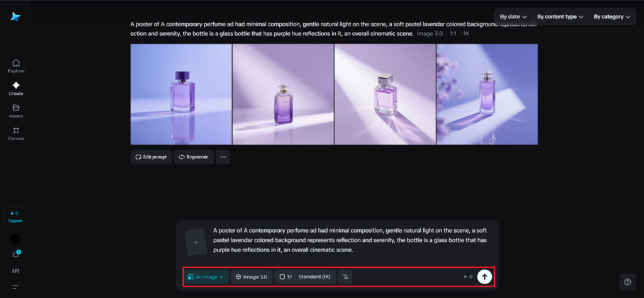644x298 pixels.
Task: Choose the Image 3.0 model selector
Action: click(x=252, y=277)
